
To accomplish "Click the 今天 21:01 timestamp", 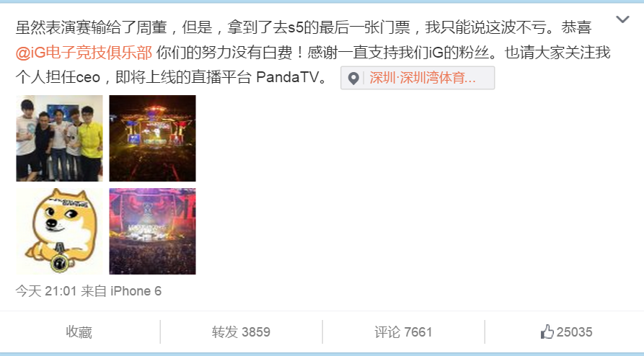I will 46,291.
